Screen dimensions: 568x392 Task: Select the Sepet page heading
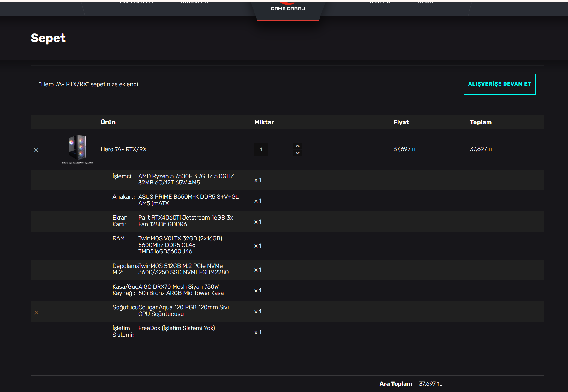(48, 38)
